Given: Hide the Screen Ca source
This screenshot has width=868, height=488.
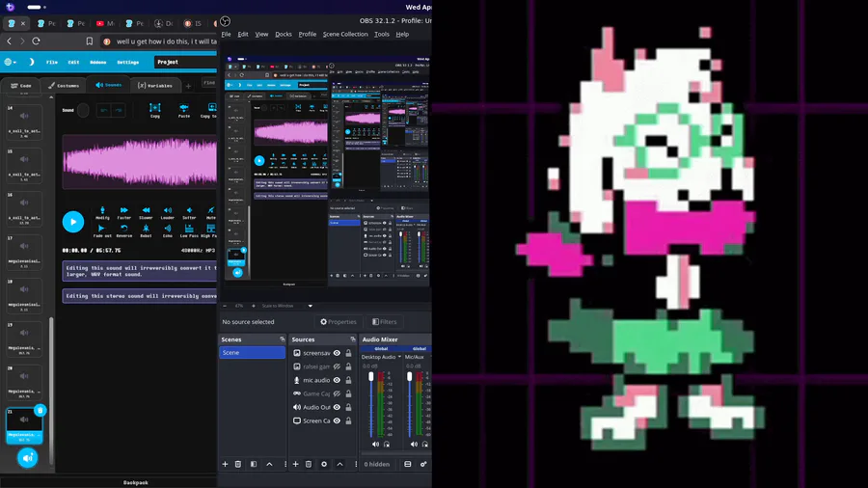Looking at the screenshot, I should pos(337,420).
